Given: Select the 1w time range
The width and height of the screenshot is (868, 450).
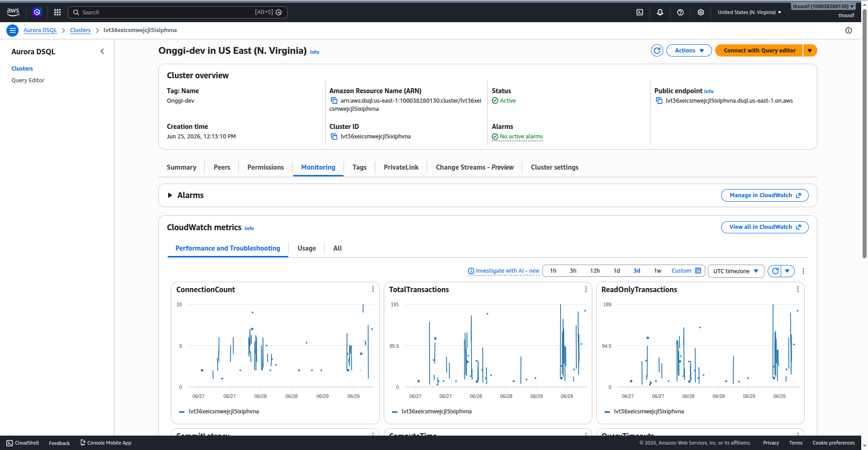Looking at the screenshot, I should point(657,271).
